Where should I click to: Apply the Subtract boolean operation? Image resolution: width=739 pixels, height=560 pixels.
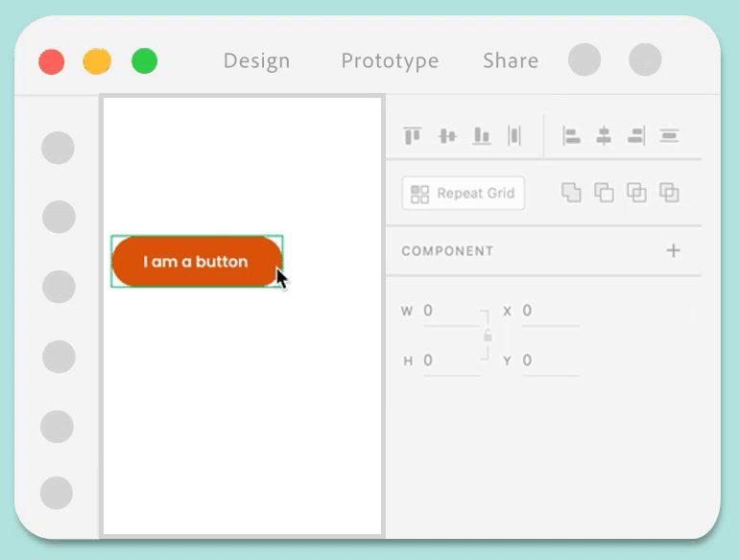tap(604, 192)
